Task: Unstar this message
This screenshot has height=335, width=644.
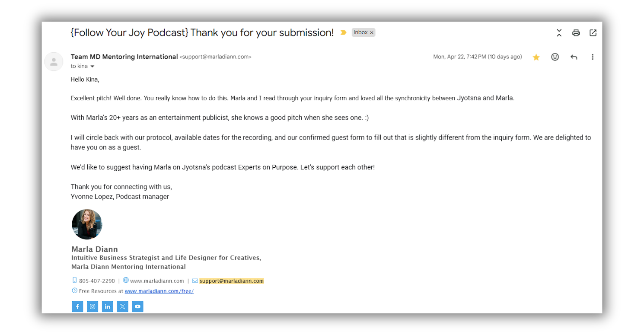Action: pos(536,57)
